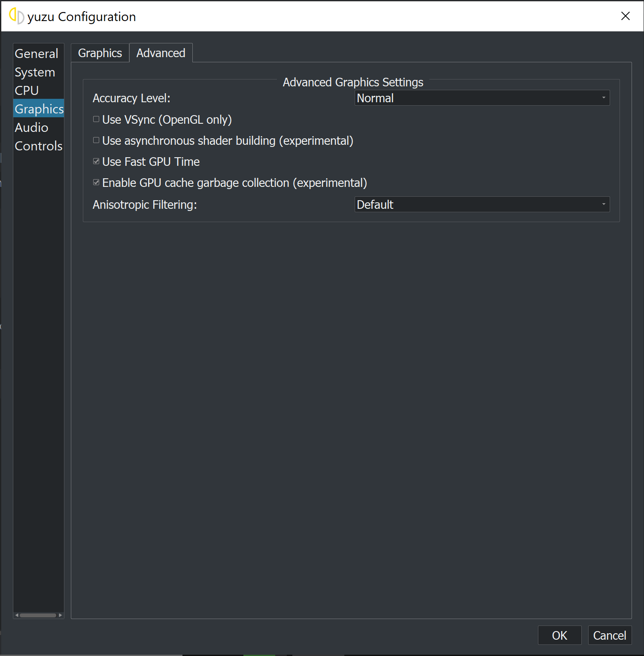Screen dimensions: 644x656
Task: Confirm settings with the OK button
Action: (560, 635)
